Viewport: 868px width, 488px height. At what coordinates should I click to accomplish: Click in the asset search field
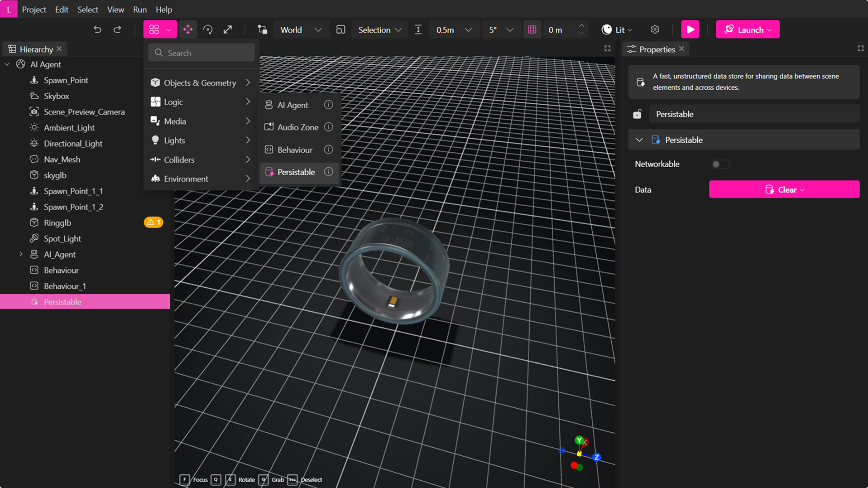pos(201,53)
